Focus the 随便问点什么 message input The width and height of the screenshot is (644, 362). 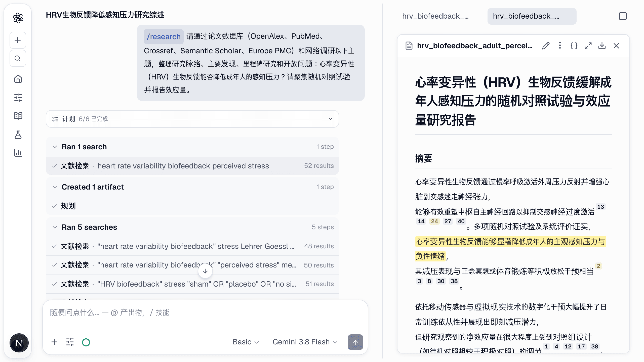click(x=205, y=313)
